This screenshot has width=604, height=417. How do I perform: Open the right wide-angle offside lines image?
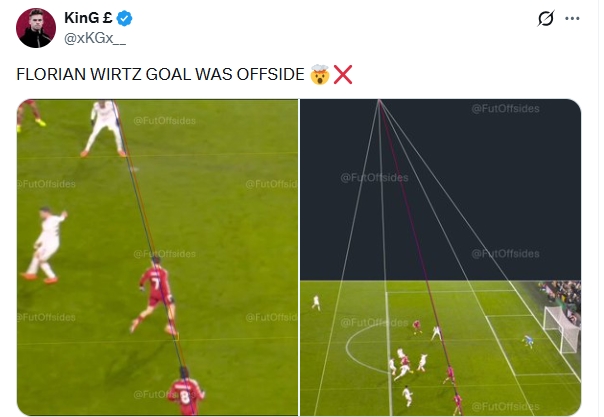click(x=440, y=257)
